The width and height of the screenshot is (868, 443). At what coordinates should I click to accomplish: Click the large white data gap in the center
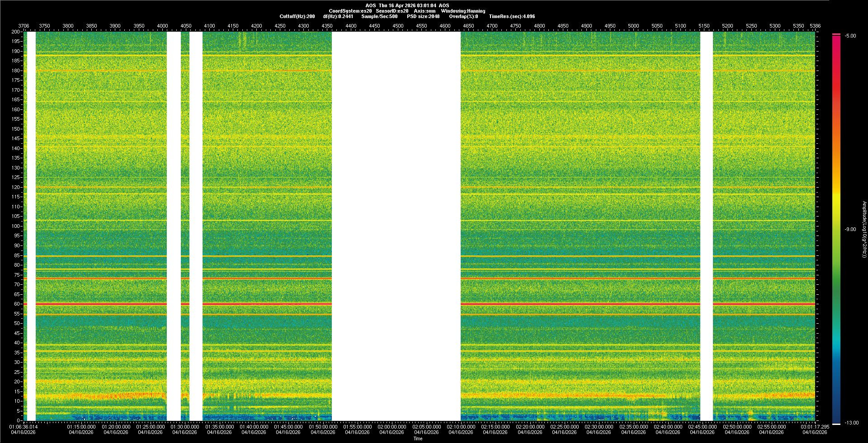click(396, 226)
